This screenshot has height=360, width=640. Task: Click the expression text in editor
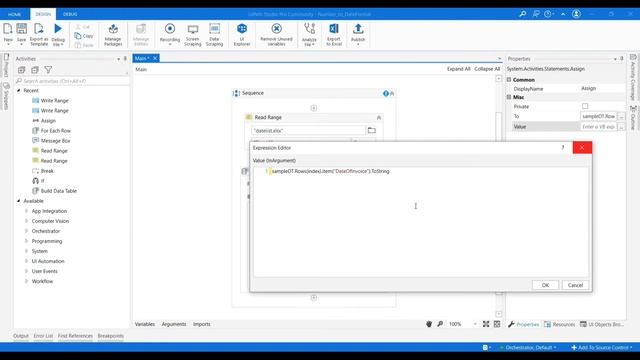(331, 171)
